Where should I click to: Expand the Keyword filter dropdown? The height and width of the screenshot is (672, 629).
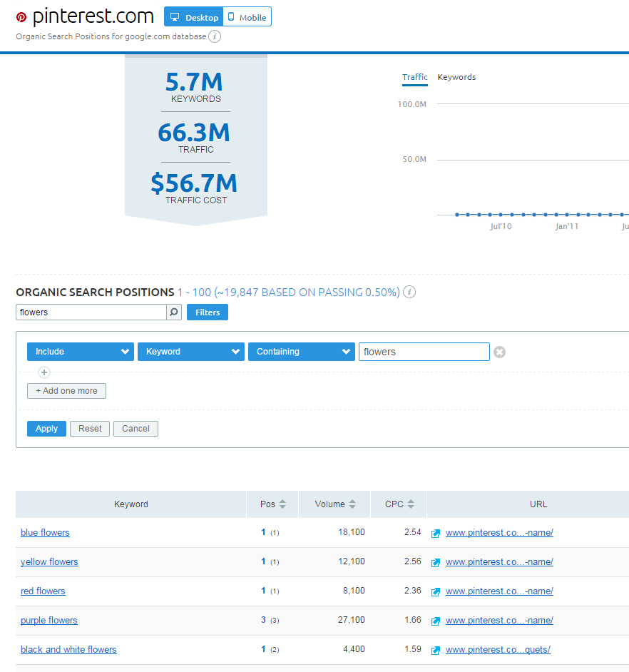190,352
